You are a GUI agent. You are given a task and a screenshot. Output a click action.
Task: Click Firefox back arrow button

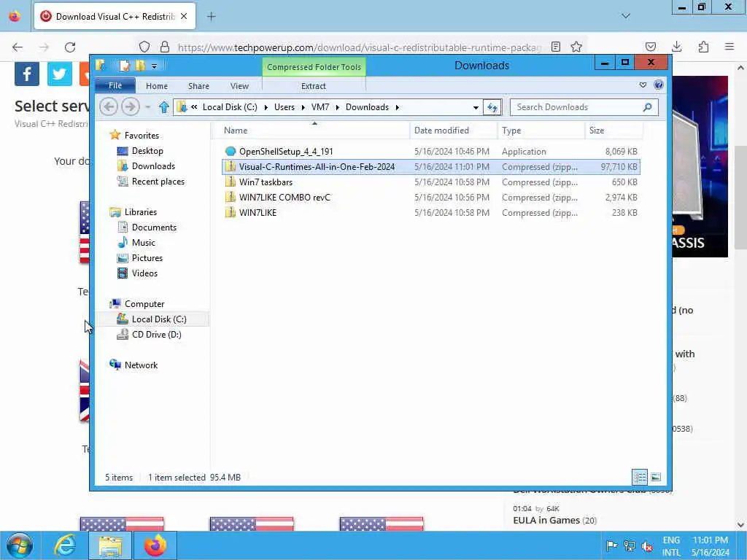pyautogui.click(x=18, y=47)
